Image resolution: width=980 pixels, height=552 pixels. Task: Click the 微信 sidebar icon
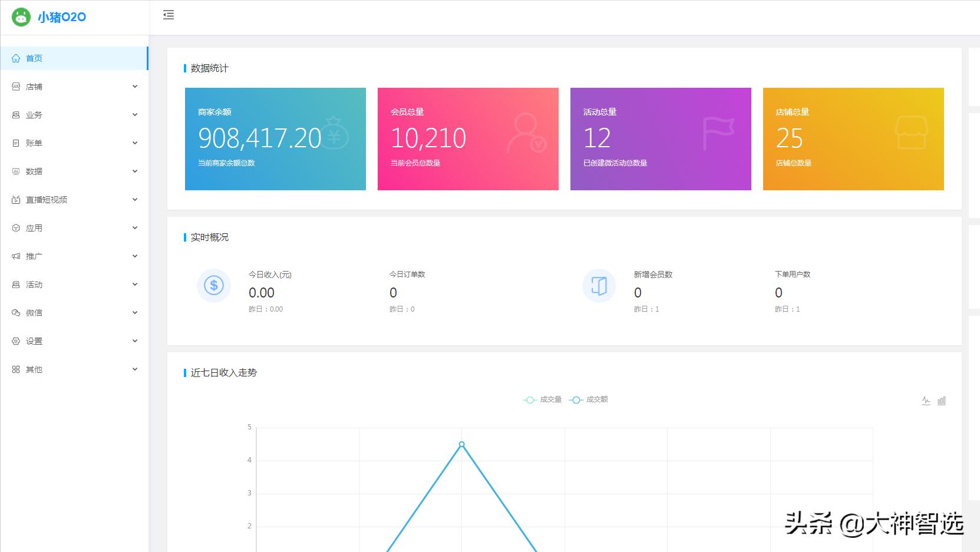[16, 312]
